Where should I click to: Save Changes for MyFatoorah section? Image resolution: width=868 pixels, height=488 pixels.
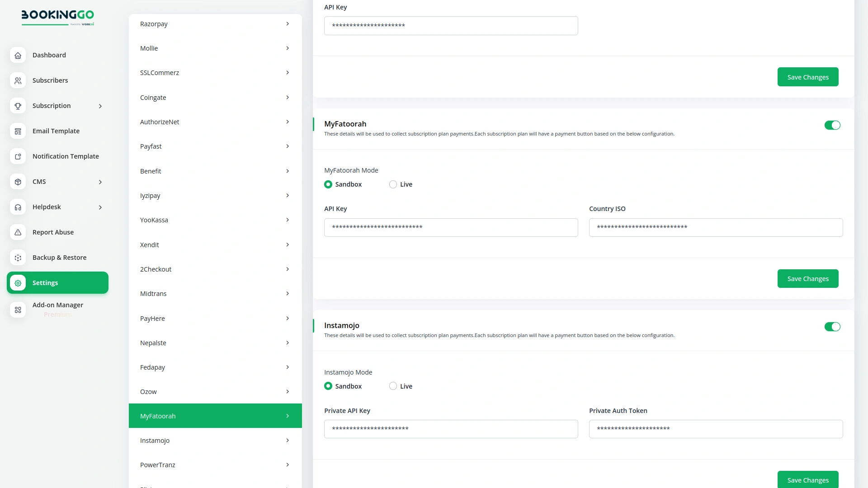807,279
